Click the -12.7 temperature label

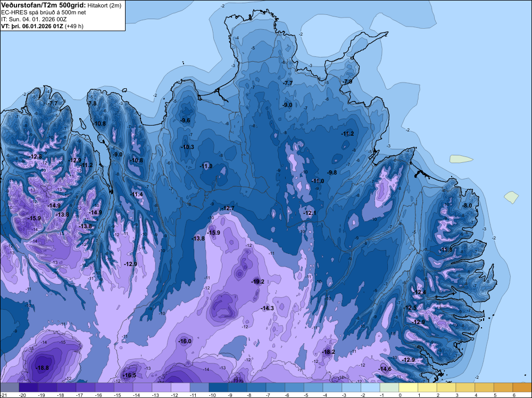(x=228, y=208)
